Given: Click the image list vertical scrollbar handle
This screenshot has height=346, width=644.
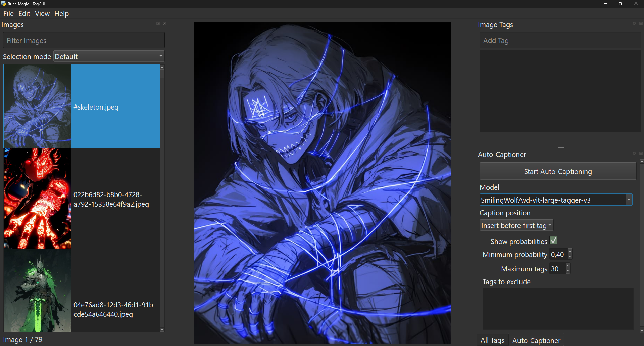Looking at the screenshot, I should (x=162, y=74).
